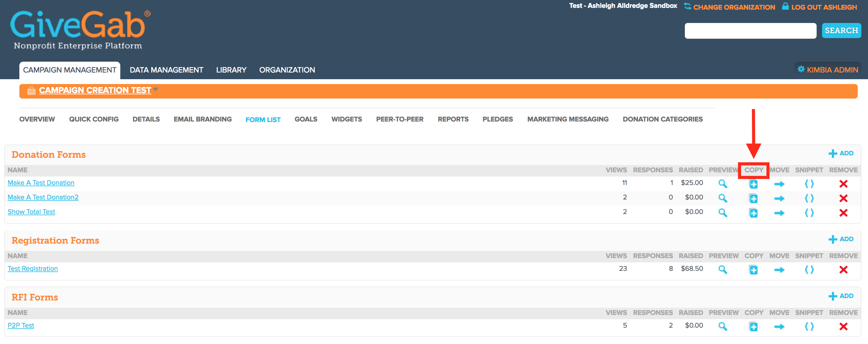This screenshot has width=868, height=344.
Task: Focus the search text field
Action: point(750,31)
